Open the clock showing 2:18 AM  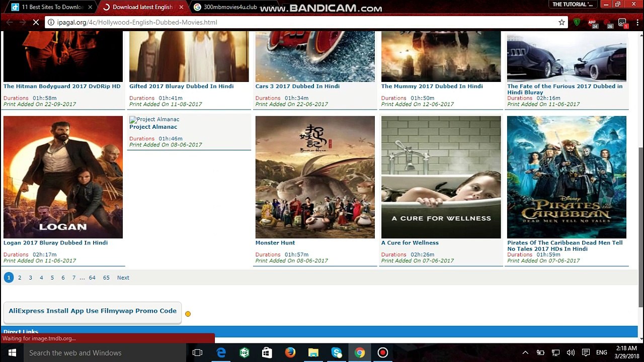627,352
